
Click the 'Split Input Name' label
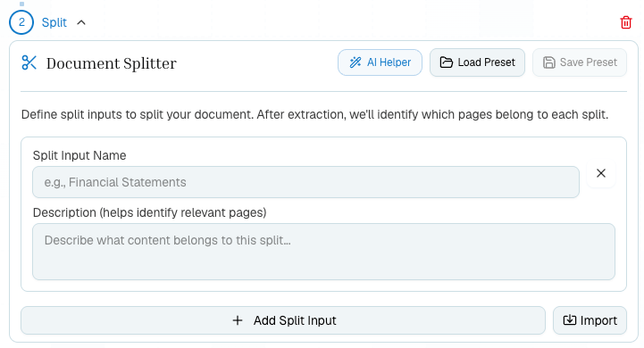79,155
